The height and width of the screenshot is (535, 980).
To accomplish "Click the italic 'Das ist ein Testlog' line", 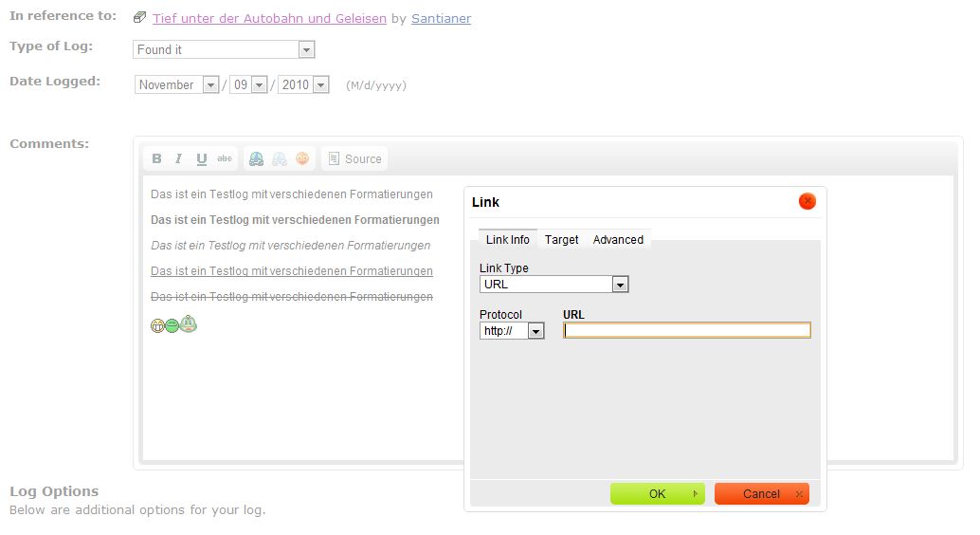I will (x=291, y=246).
